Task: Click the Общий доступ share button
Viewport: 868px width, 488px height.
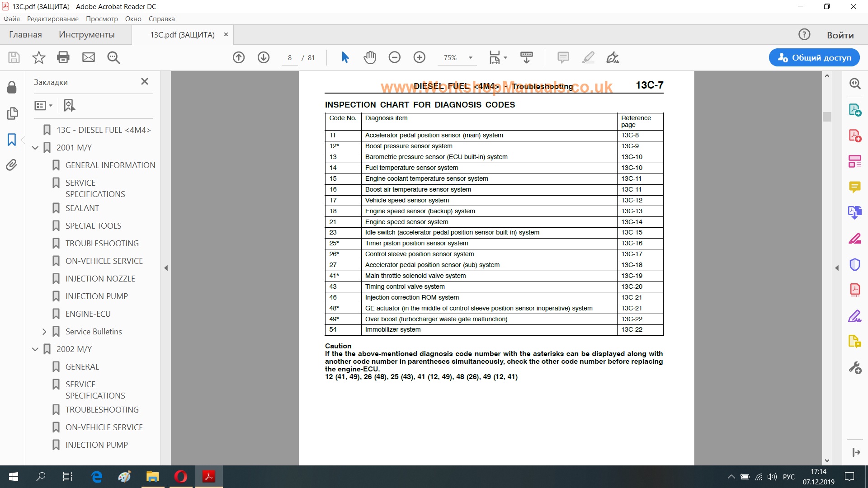Action: pyautogui.click(x=814, y=57)
